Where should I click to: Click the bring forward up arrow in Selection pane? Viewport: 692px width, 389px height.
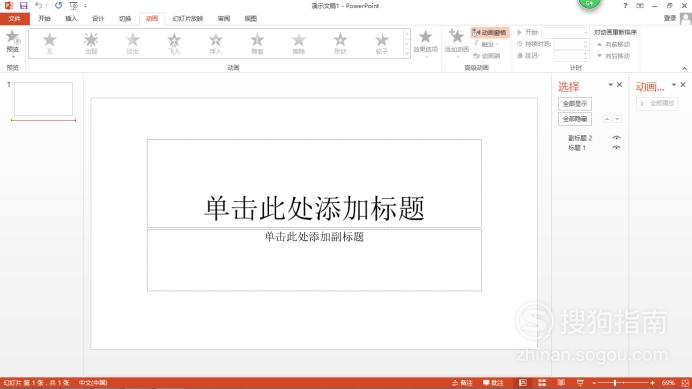[x=607, y=119]
